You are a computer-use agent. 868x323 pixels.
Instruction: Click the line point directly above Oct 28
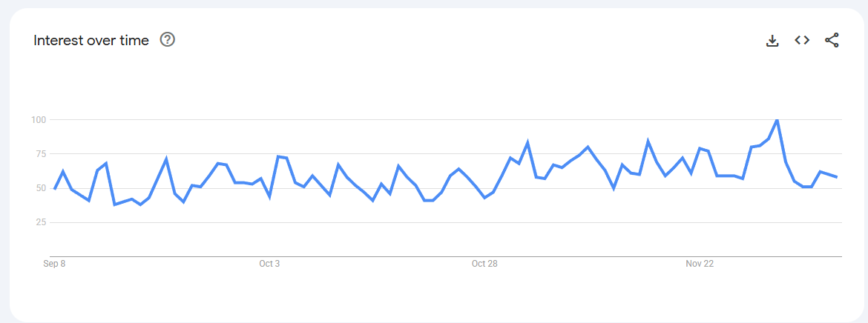[484, 197]
